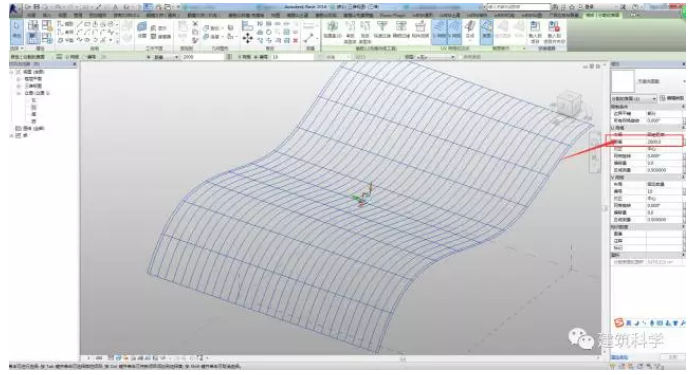693x375 pixels.
Task: Select the first view under elevations in browser
Action: pos(34,100)
